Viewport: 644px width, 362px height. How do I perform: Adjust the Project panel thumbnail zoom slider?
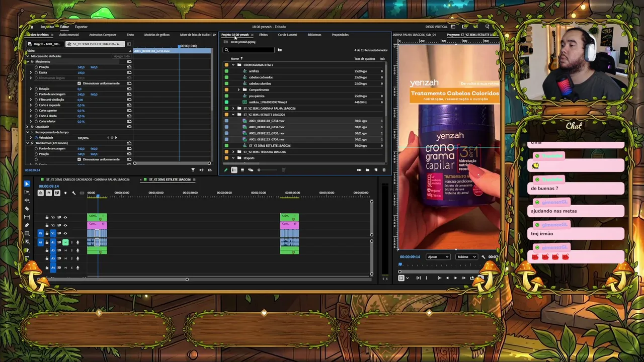(267, 170)
